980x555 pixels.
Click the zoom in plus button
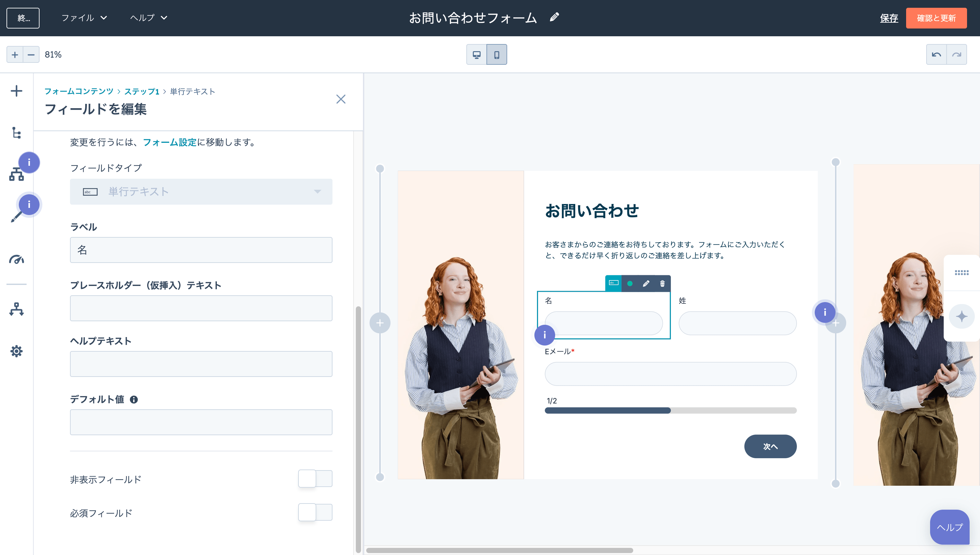pyautogui.click(x=15, y=54)
